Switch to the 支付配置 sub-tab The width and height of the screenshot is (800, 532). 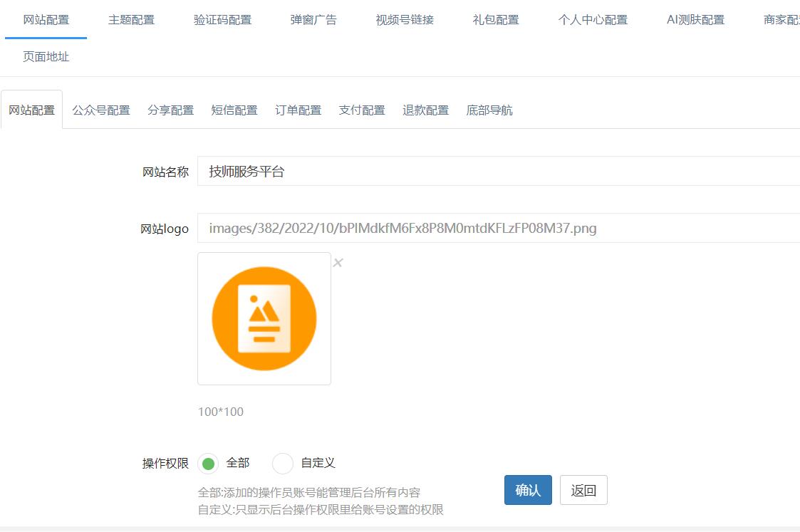(362, 110)
